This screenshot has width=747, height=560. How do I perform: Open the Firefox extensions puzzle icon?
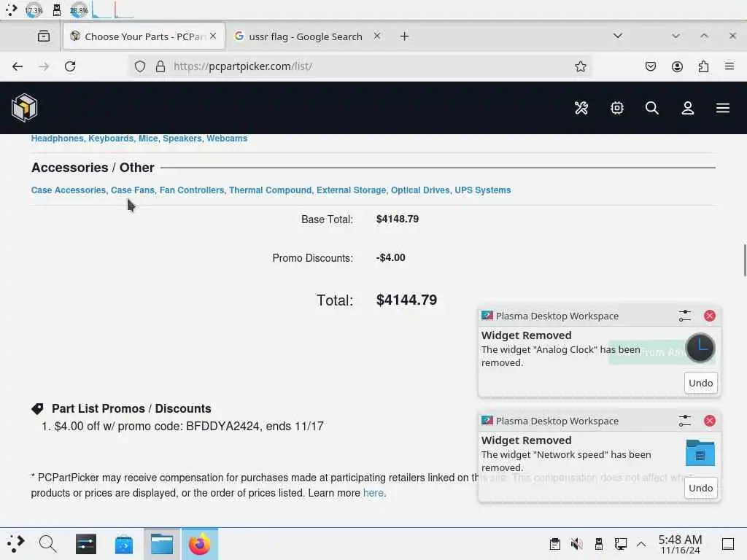click(703, 66)
